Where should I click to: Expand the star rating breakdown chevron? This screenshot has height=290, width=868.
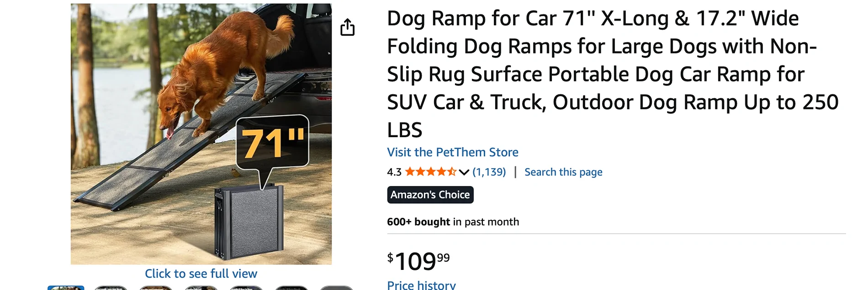[x=465, y=172]
